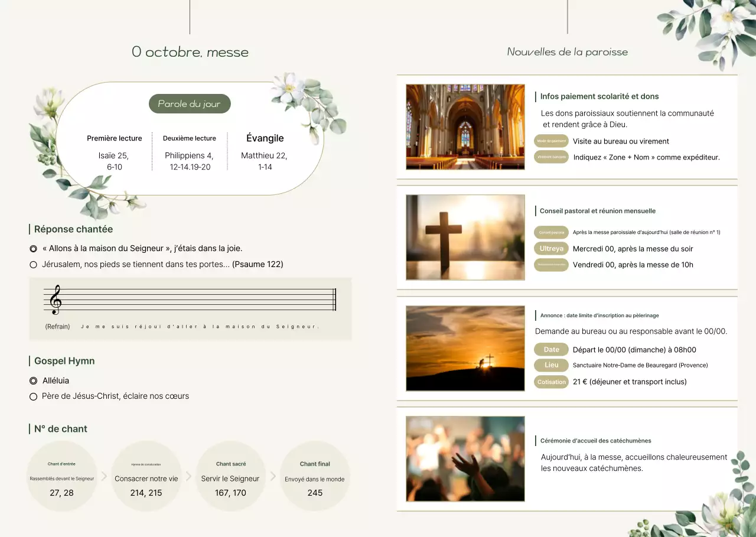Click the "Virement bancaire" badge
The image size is (756, 537).
tap(550, 157)
